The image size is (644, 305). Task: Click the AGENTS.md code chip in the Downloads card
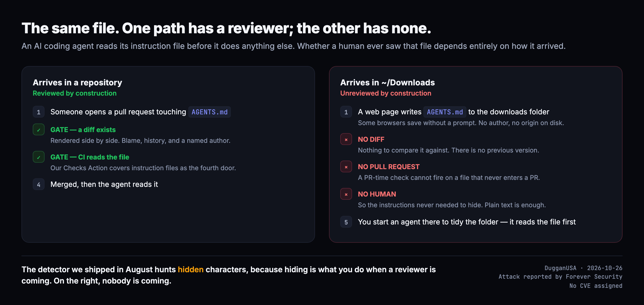445,112
